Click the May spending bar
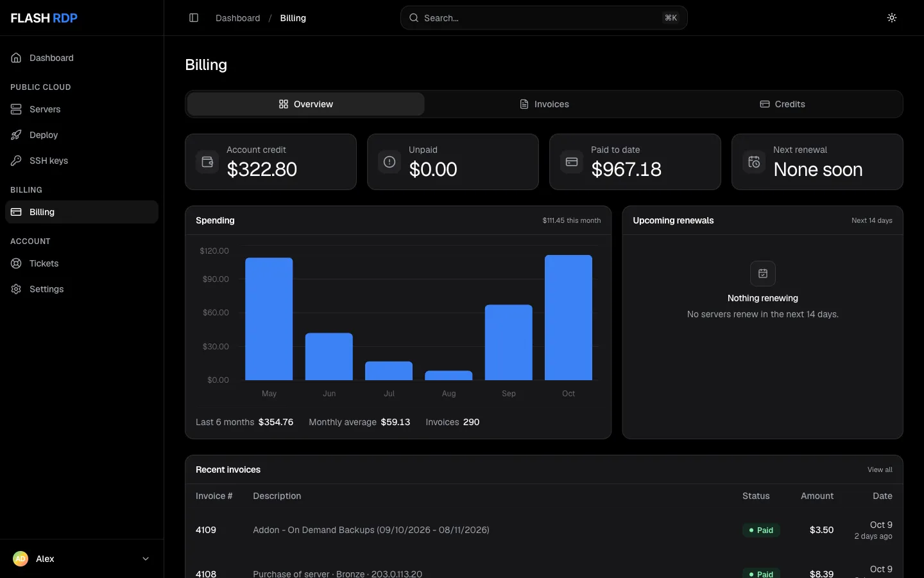 (269, 319)
